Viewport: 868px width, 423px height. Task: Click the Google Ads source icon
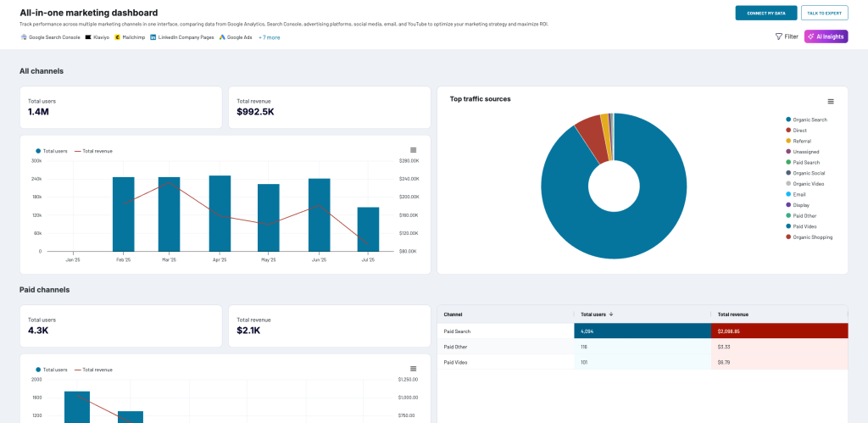(x=222, y=37)
